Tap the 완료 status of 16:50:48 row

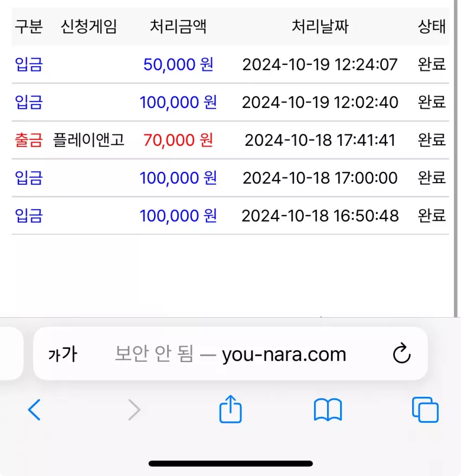(x=432, y=216)
